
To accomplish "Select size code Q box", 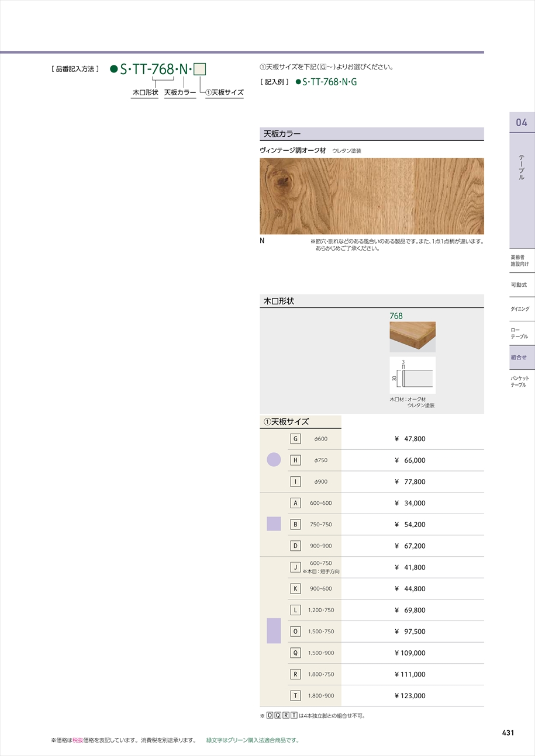I will tap(295, 653).
